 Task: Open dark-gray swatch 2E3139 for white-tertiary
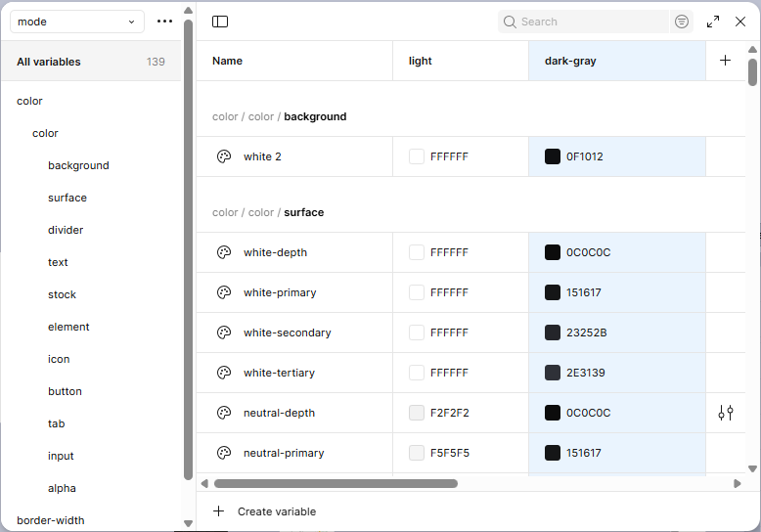click(x=553, y=373)
